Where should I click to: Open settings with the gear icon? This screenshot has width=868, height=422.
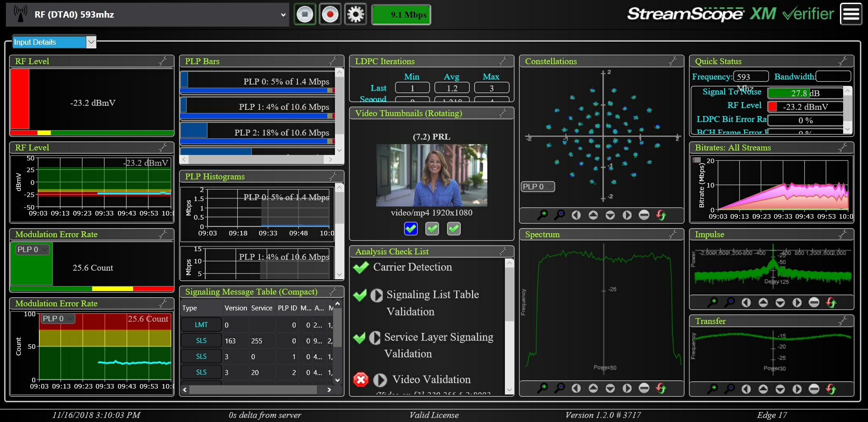tap(355, 14)
